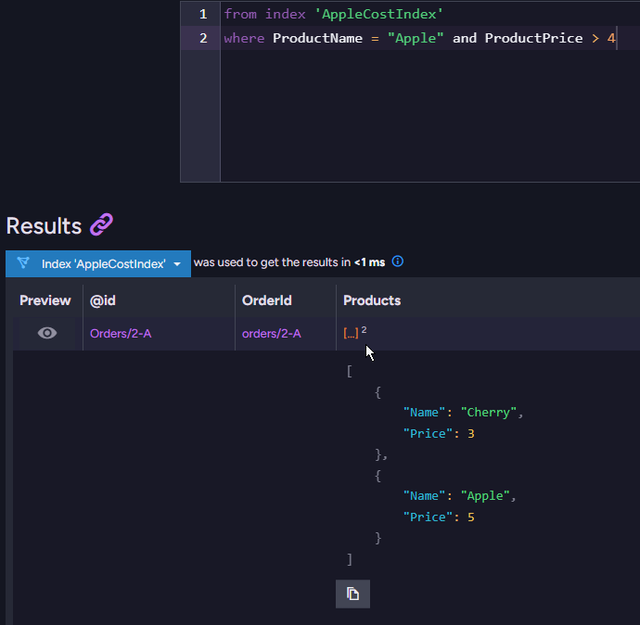
Task: Click the info icon beside query time
Action: [397, 262]
